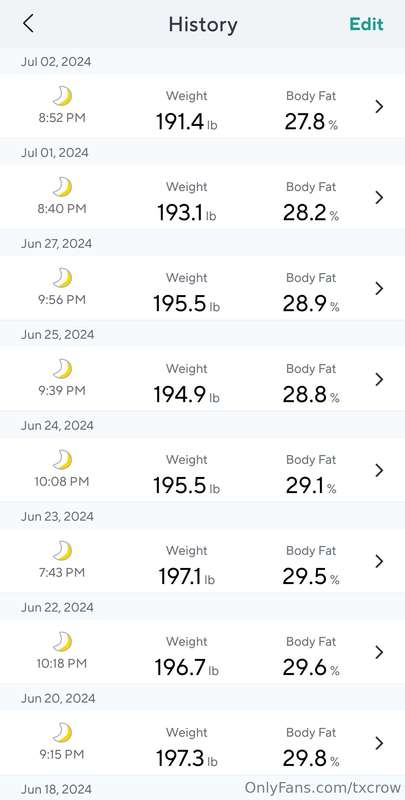Click moon icon for Jul 01 entry
The width and height of the screenshot is (405, 800).
(x=62, y=187)
